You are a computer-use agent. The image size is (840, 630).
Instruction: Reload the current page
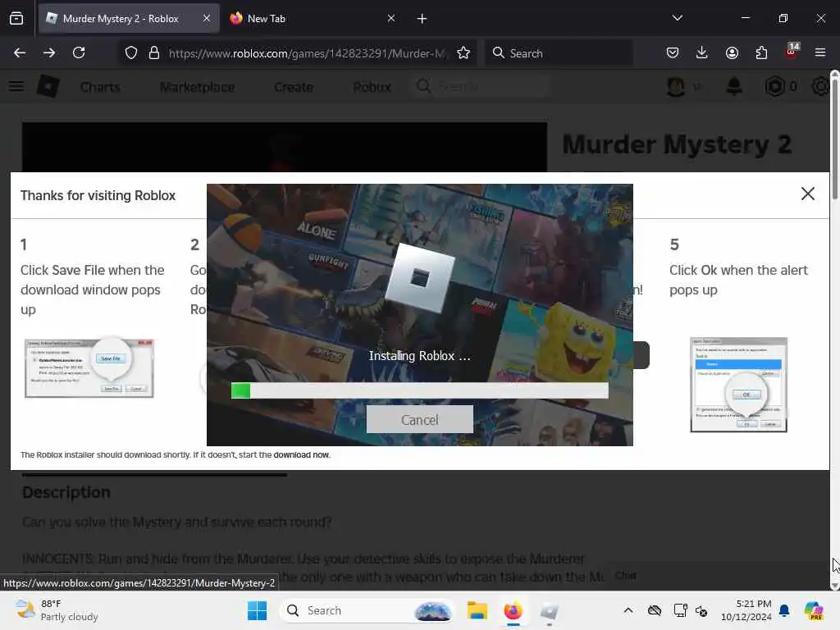79,52
